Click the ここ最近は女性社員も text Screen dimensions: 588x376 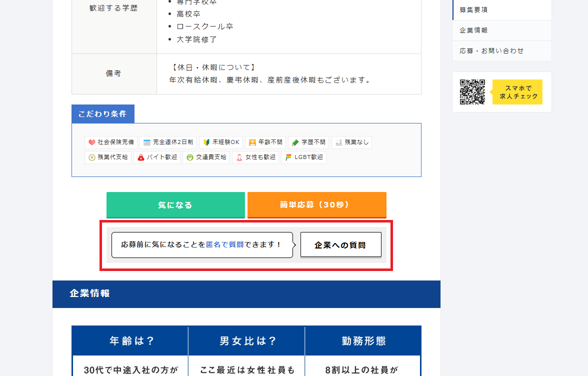(x=247, y=370)
